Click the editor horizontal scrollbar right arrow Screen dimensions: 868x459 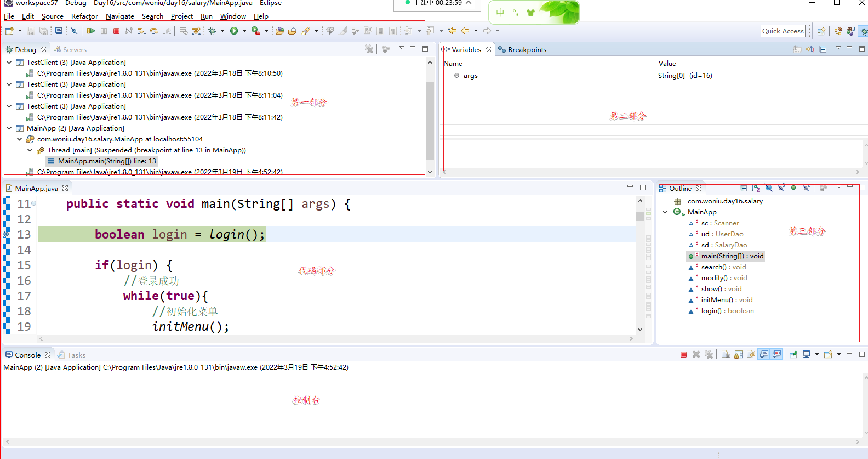pos(631,338)
